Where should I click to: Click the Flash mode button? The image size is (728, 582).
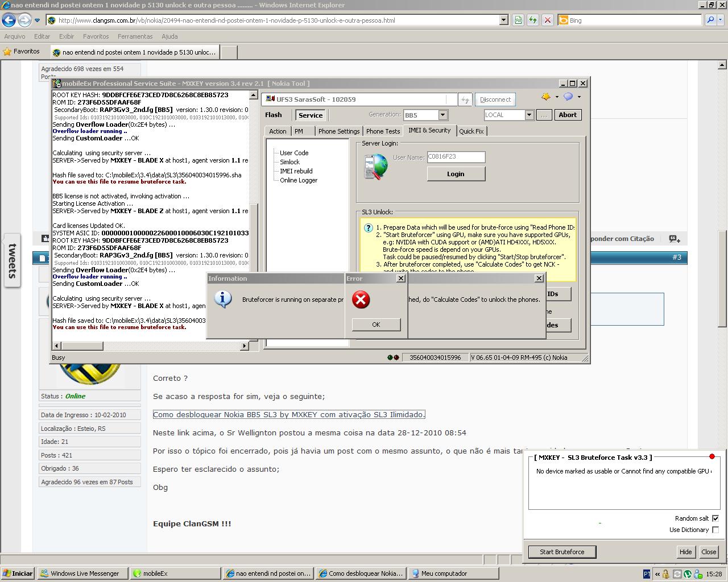(x=273, y=115)
